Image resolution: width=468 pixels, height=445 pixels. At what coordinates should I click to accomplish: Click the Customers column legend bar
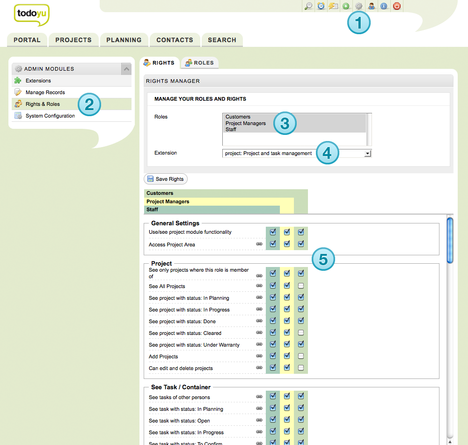click(x=226, y=193)
